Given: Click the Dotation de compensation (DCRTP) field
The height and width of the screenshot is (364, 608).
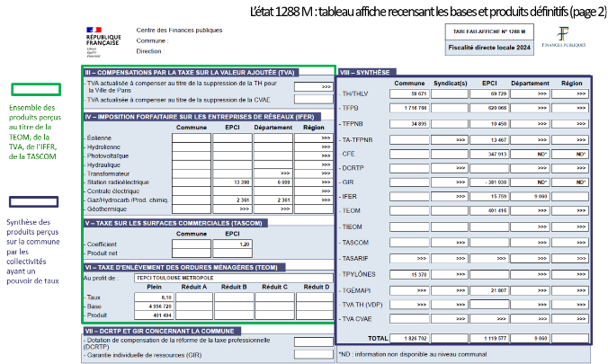Looking at the screenshot, I should 313,342.
